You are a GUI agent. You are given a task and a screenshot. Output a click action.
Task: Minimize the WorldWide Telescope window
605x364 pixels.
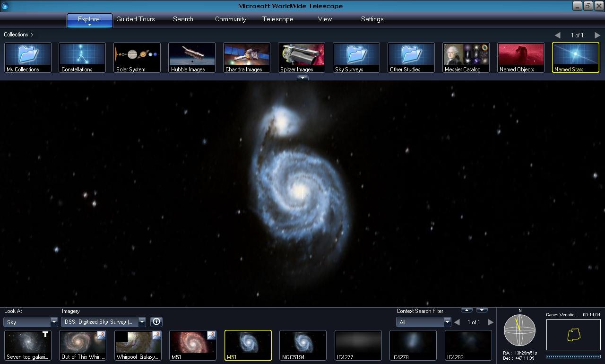pos(577,6)
